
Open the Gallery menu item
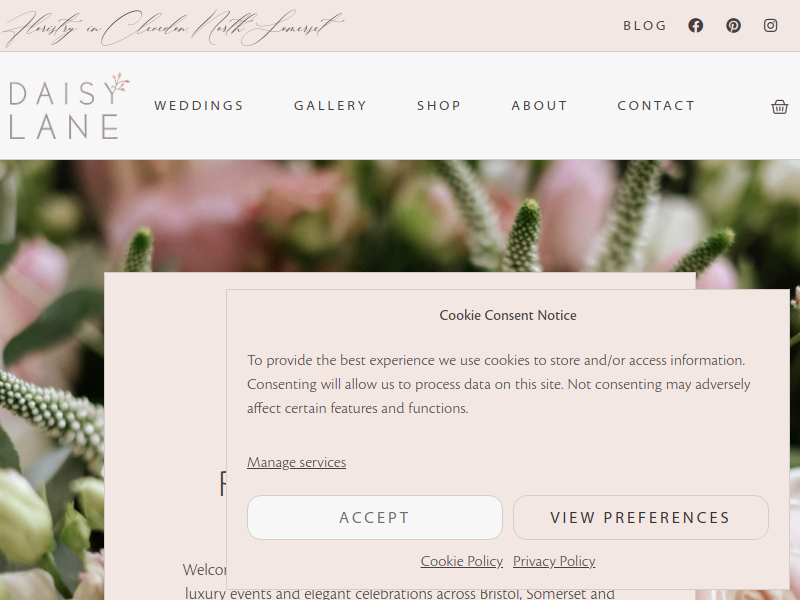tap(330, 106)
